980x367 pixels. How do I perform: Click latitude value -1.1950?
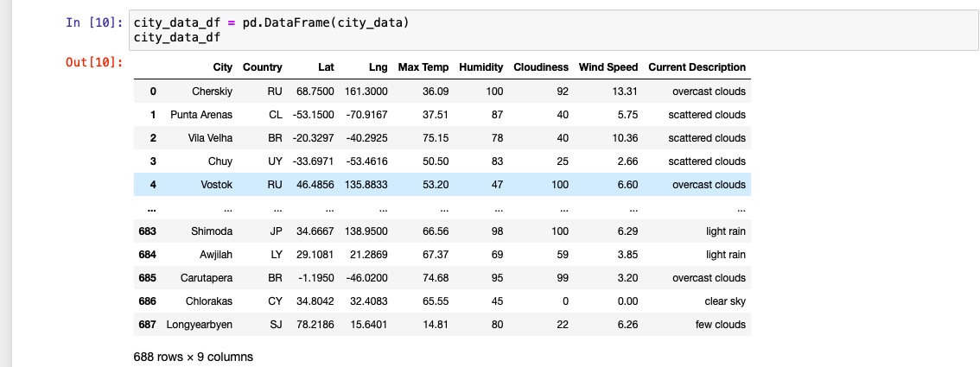pyautogui.click(x=316, y=278)
